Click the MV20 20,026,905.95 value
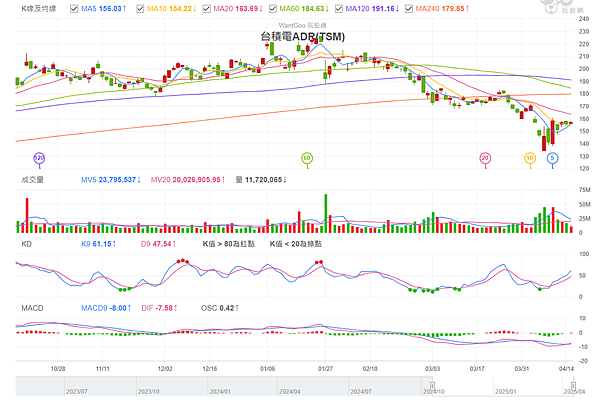This screenshot has width=600, height=400. point(188,180)
